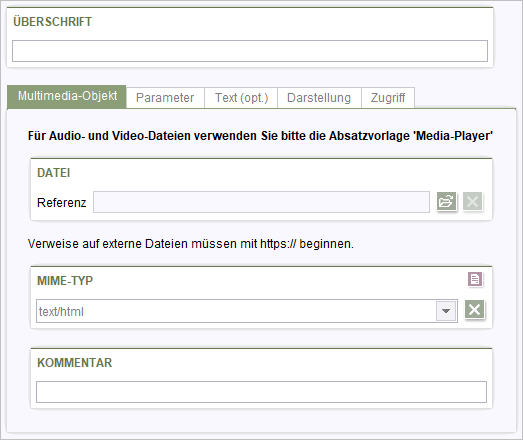Open the MIME-TYP document list icon
The height and width of the screenshot is (440, 523).
[475, 279]
